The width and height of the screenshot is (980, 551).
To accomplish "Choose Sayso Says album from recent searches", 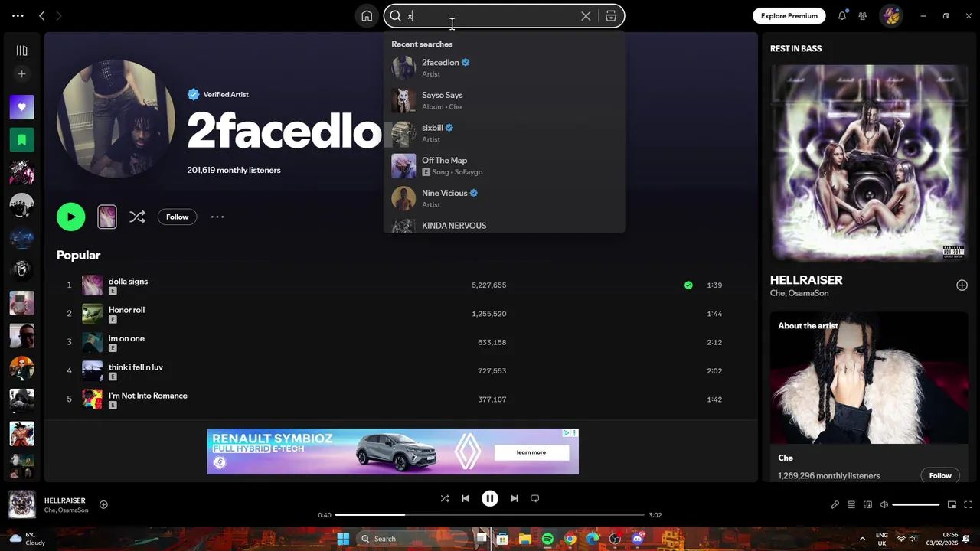I will pyautogui.click(x=504, y=100).
